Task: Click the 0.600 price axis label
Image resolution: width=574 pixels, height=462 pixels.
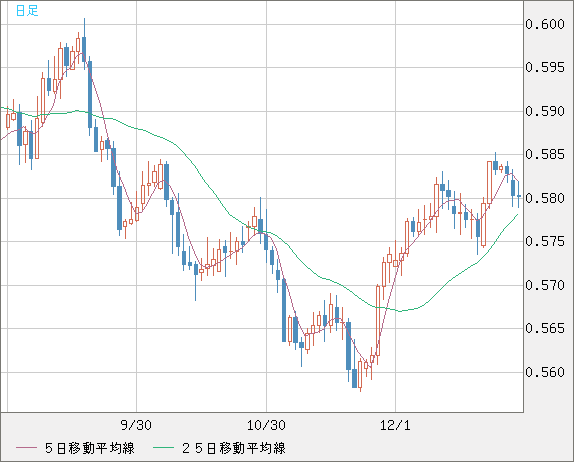Action: pos(545,24)
